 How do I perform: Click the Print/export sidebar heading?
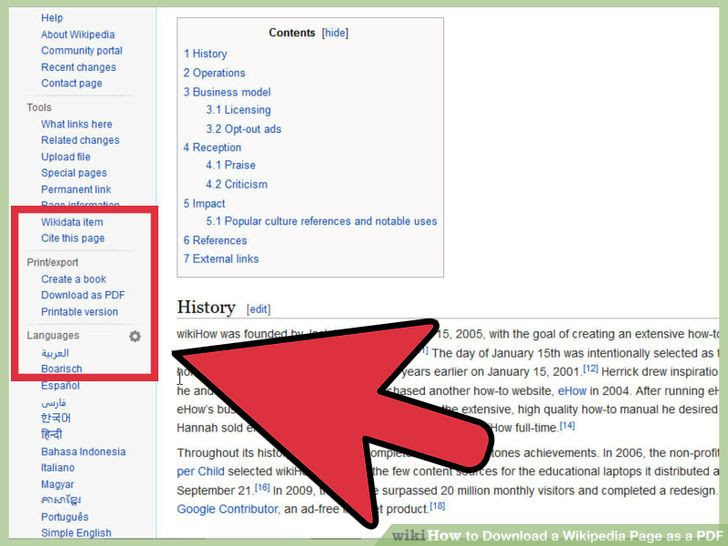[52, 263]
